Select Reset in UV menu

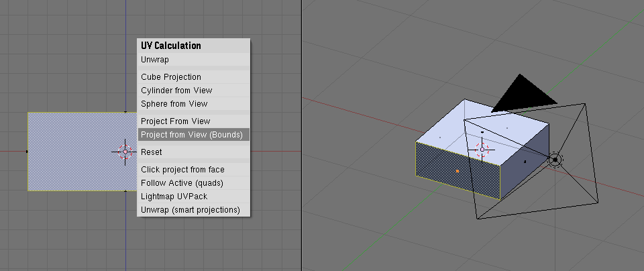[x=193, y=152]
